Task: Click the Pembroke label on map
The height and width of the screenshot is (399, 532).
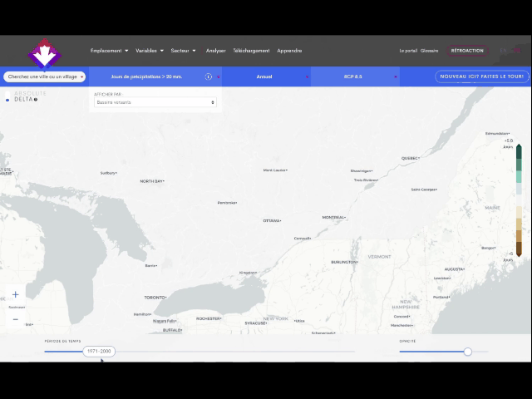Action: pyautogui.click(x=227, y=203)
